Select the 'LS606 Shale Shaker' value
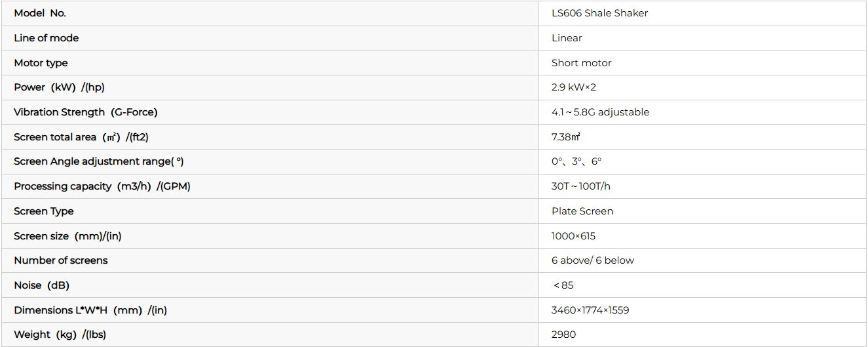Screen dimensions: 868x347 coord(599,13)
